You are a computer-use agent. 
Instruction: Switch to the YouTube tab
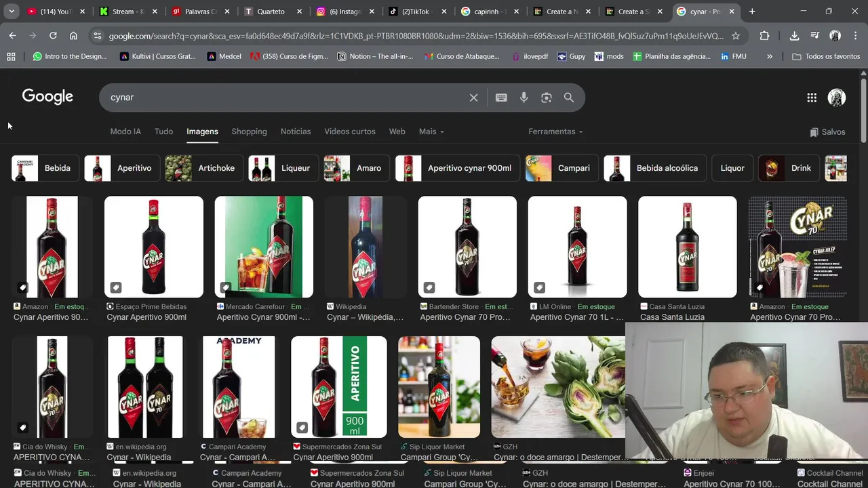[56, 12]
